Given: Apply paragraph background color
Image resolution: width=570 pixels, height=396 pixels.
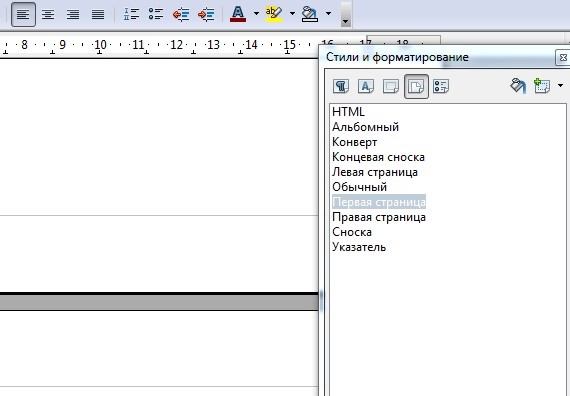Looking at the screenshot, I should [x=310, y=14].
